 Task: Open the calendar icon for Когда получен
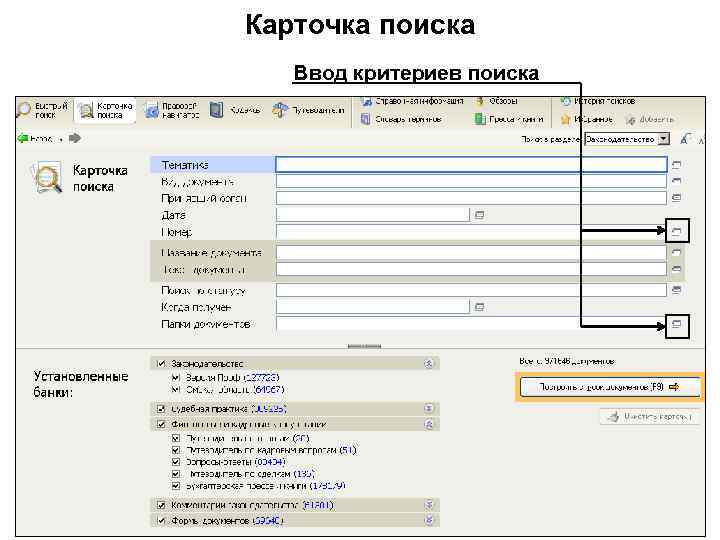click(x=479, y=307)
